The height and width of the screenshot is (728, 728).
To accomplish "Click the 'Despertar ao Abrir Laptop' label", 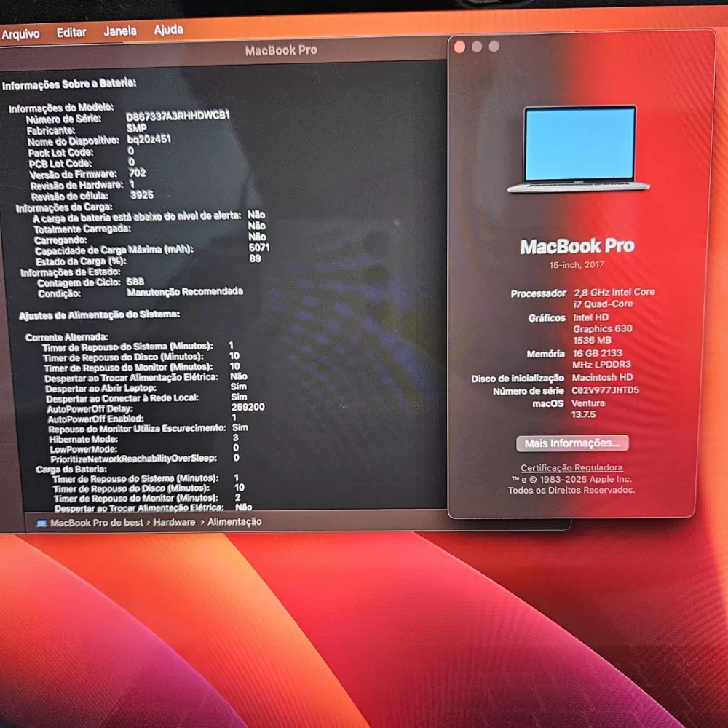I will (100, 388).
